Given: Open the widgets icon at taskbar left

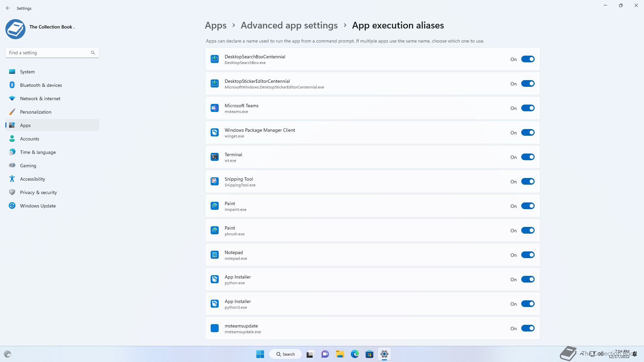Looking at the screenshot, I should 7,354.
